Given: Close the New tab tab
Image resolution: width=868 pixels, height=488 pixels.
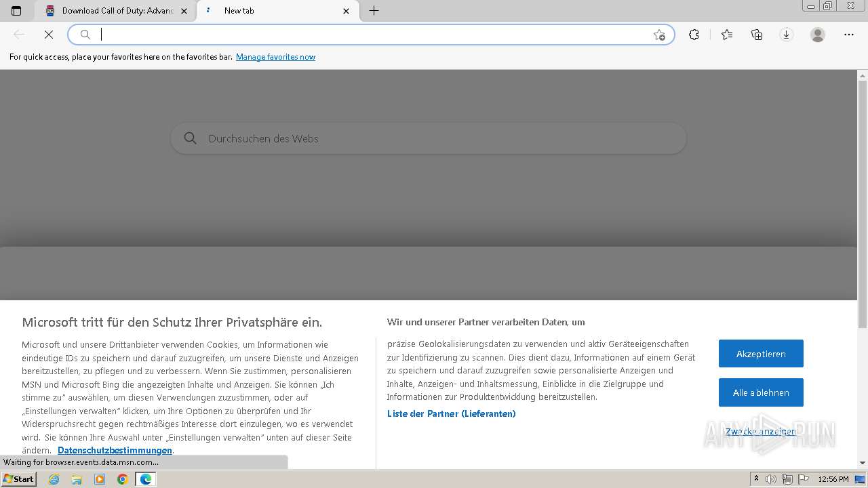Looking at the screenshot, I should tap(347, 11).
